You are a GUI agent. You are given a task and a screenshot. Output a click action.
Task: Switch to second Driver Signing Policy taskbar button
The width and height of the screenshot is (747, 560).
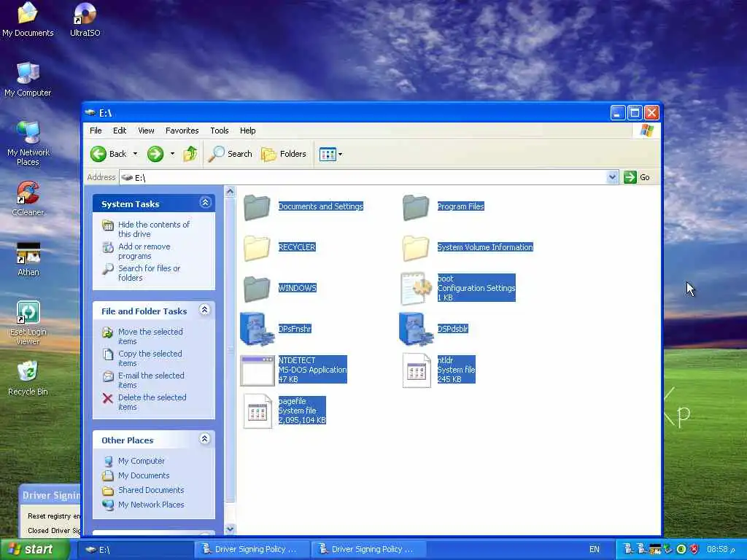pos(369,549)
